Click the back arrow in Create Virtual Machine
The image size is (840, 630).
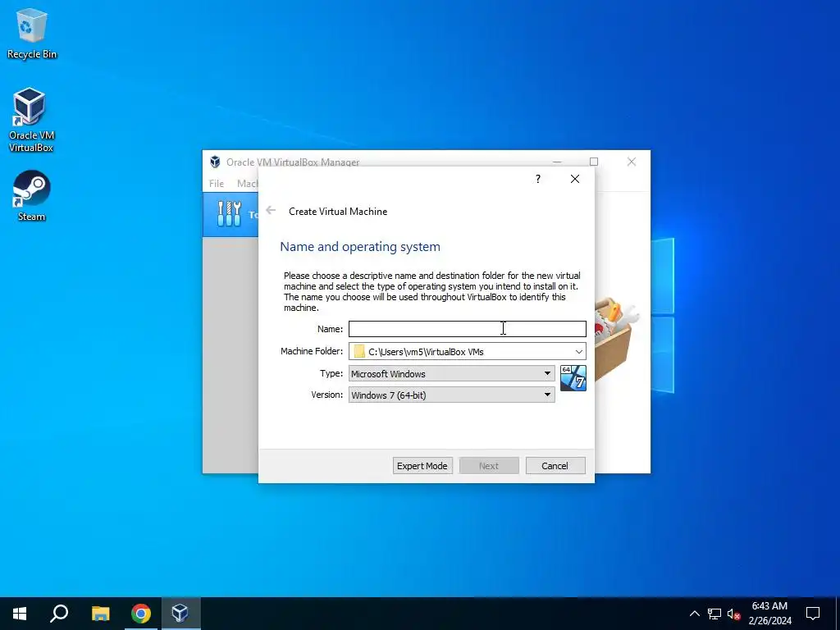click(x=271, y=211)
